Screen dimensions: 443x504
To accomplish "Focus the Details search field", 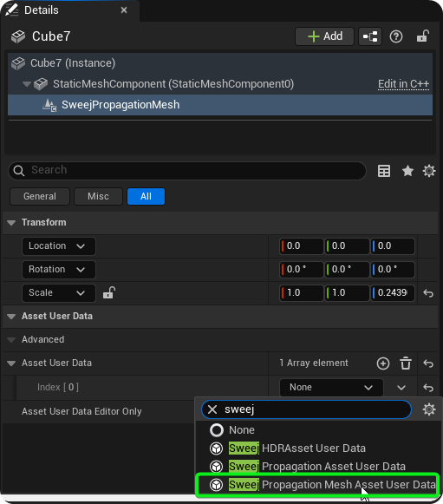I will [187, 170].
